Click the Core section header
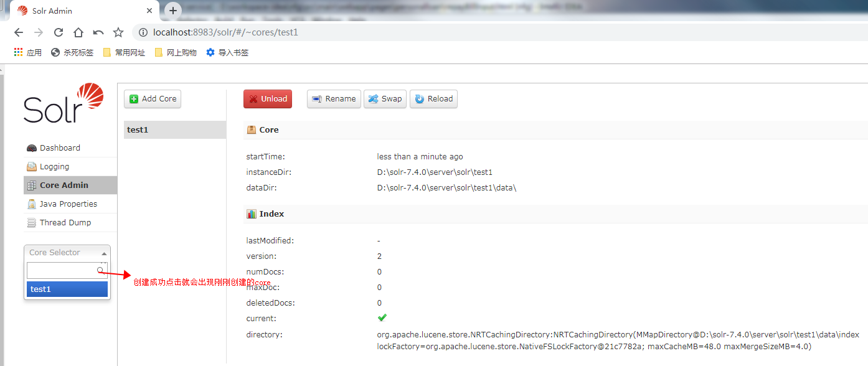 click(x=555, y=130)
